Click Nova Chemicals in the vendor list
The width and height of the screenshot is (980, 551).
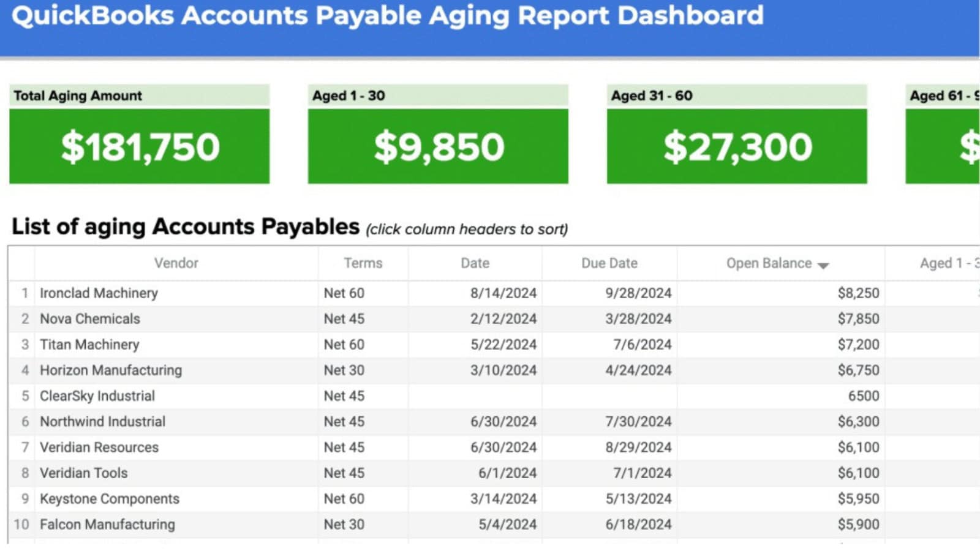[x=89, y=318]
